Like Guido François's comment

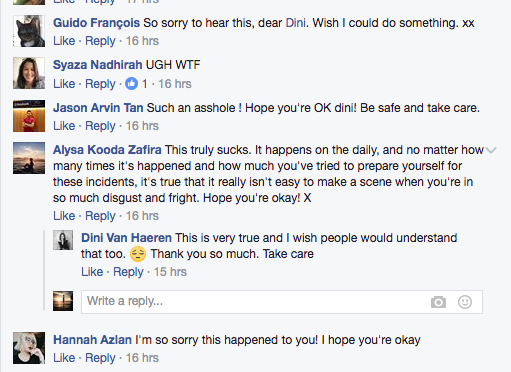[x=64, y=41]
